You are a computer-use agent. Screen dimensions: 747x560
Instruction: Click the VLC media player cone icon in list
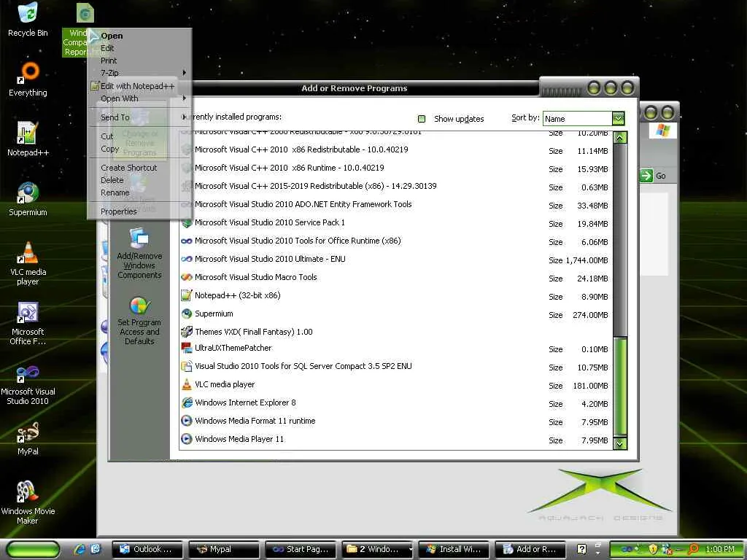coord(186,384)
